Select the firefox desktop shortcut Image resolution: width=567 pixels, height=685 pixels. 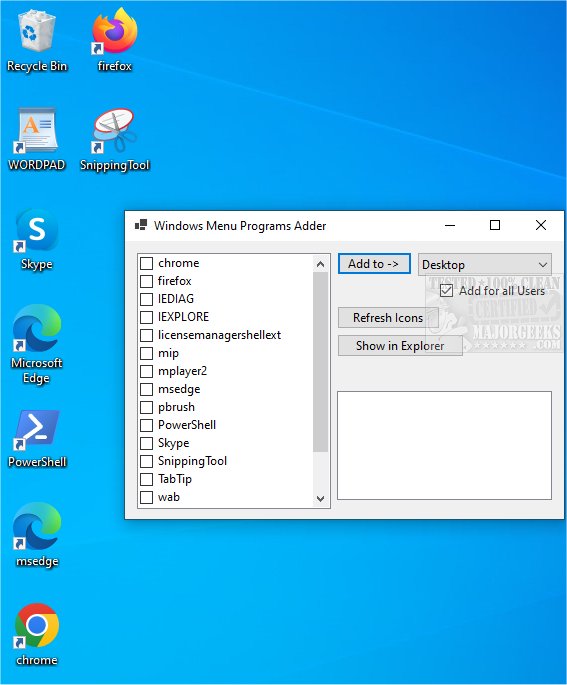click(x=114, y=41)
